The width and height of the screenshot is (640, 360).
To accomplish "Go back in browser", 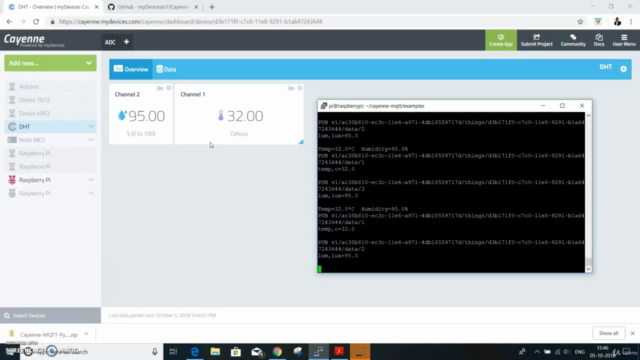I will pyautogui.click(x=9, y=22).
